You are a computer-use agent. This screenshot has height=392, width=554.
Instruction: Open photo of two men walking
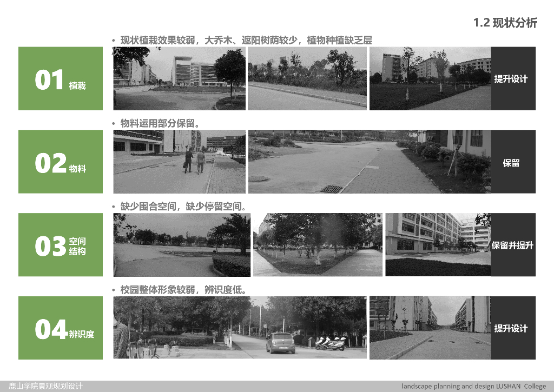click(180, 161)
